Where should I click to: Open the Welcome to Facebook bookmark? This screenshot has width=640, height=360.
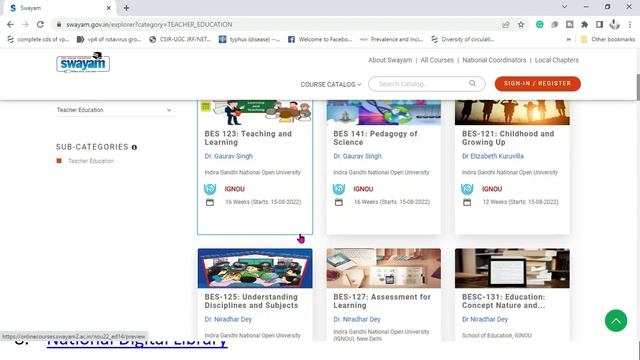click(320, 39)
